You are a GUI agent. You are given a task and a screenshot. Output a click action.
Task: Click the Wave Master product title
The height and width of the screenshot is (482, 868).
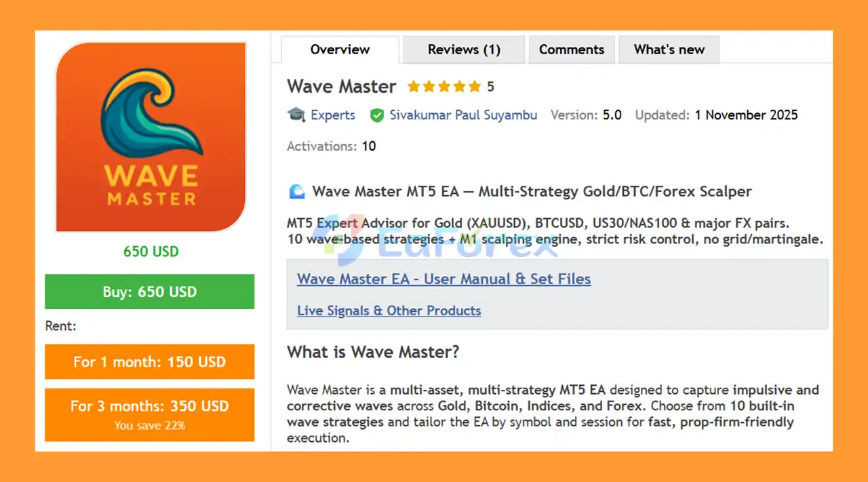341,87
